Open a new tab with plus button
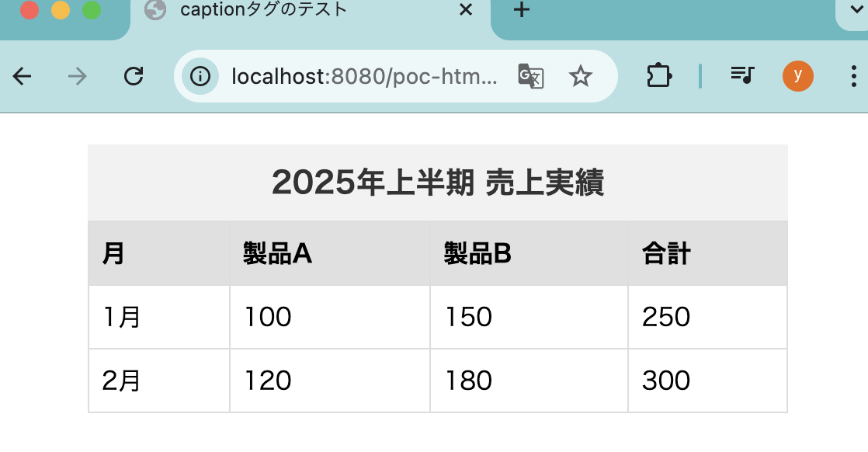868x452 pixels. (x=522, y=9)
